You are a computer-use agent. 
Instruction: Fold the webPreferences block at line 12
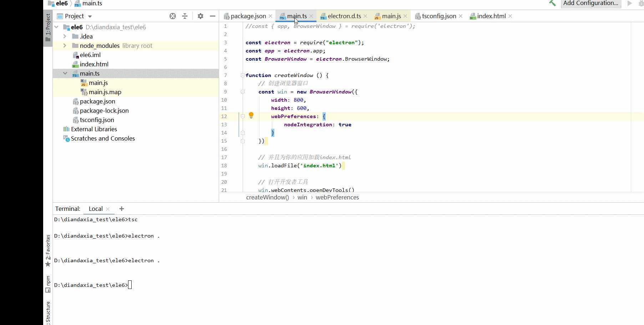(243, 116)
